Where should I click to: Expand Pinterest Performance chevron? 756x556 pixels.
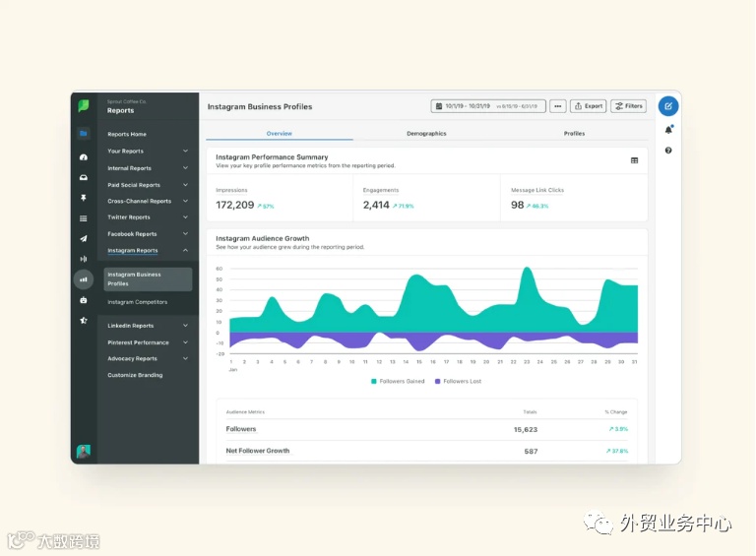pyautogui.click(x=186, y=342)
